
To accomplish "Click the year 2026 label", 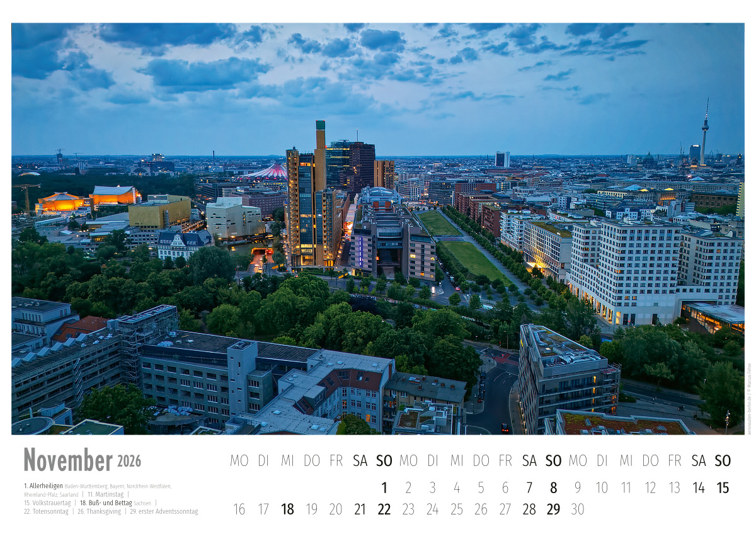I will (x=129, y=462).
